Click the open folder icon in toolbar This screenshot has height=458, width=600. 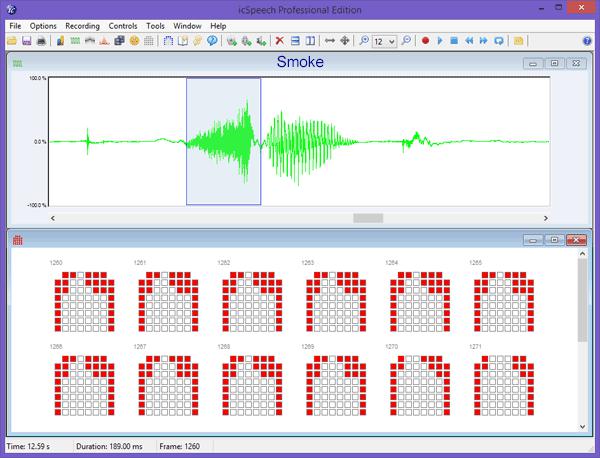coord(12,41)
